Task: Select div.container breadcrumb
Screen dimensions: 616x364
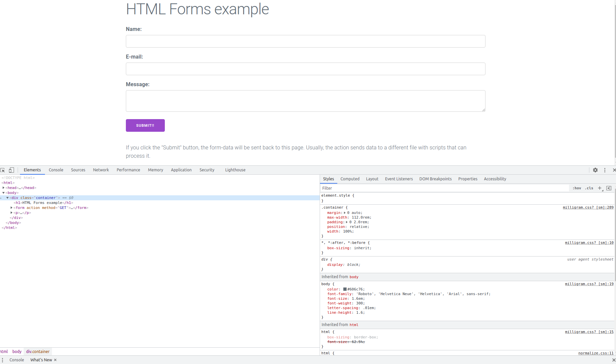Action: click(38, 351)
